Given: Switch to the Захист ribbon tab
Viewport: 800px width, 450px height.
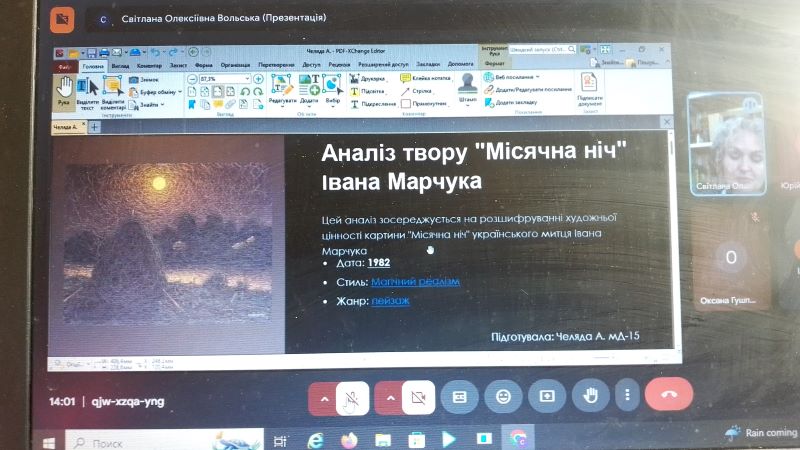Looking at the screenshot, I should [x=178, y=65].
